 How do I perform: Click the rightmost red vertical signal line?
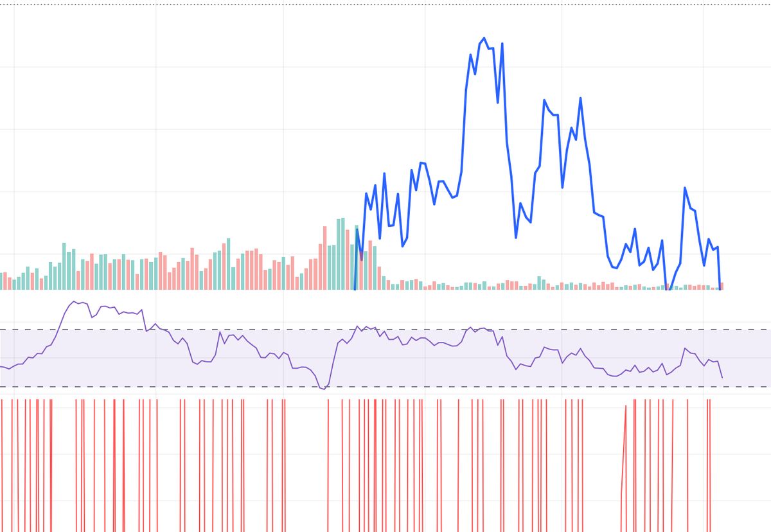click(x=710, y=463)
